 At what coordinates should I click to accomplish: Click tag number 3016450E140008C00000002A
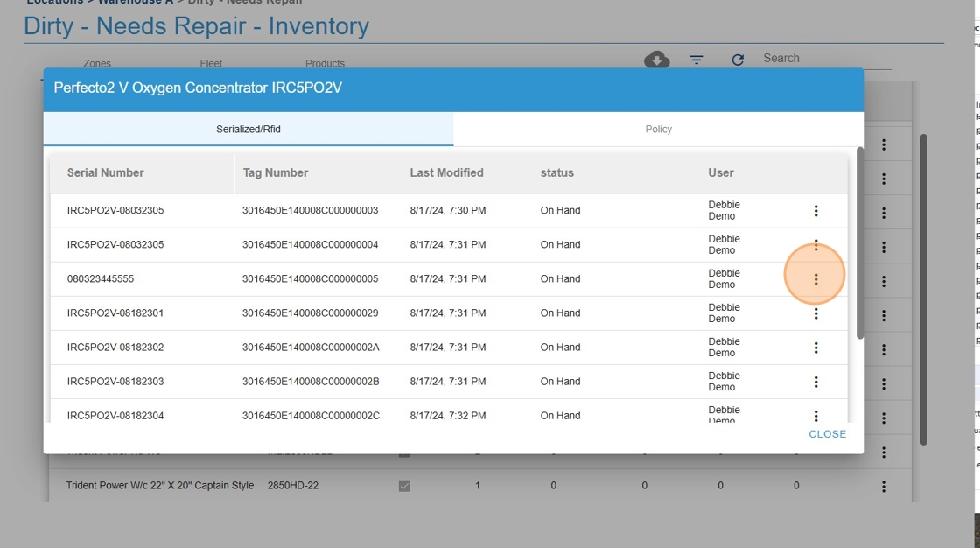point(311,348)
